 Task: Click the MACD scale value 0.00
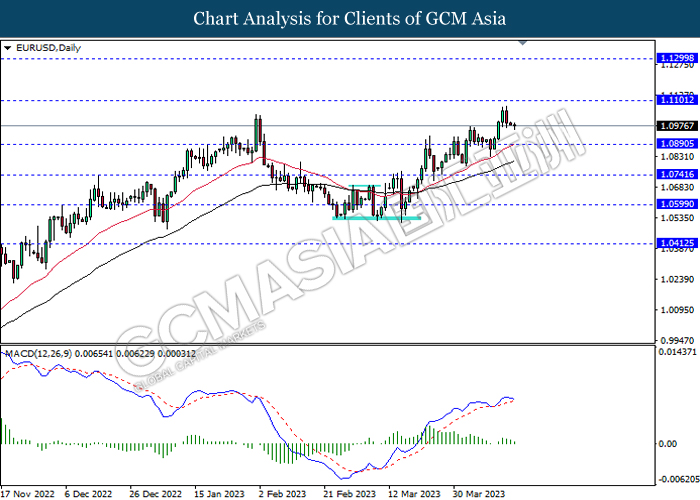[x=668, y=444]
